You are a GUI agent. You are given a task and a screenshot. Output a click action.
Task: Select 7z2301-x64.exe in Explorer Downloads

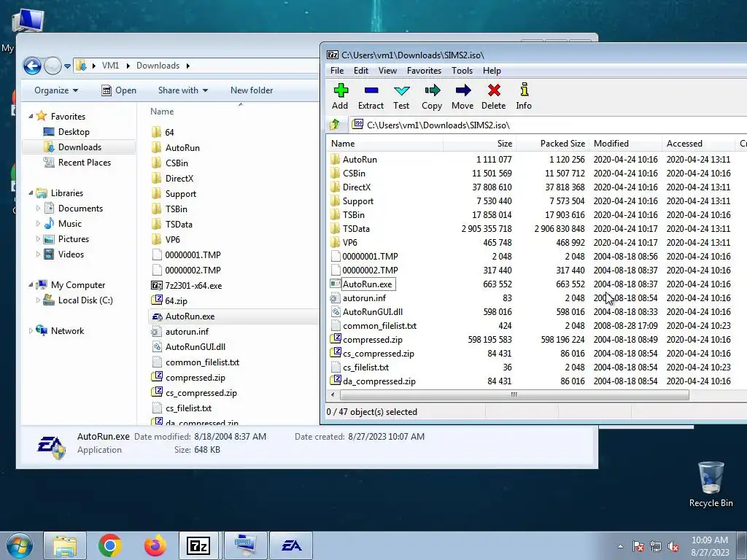click(193, 286)
